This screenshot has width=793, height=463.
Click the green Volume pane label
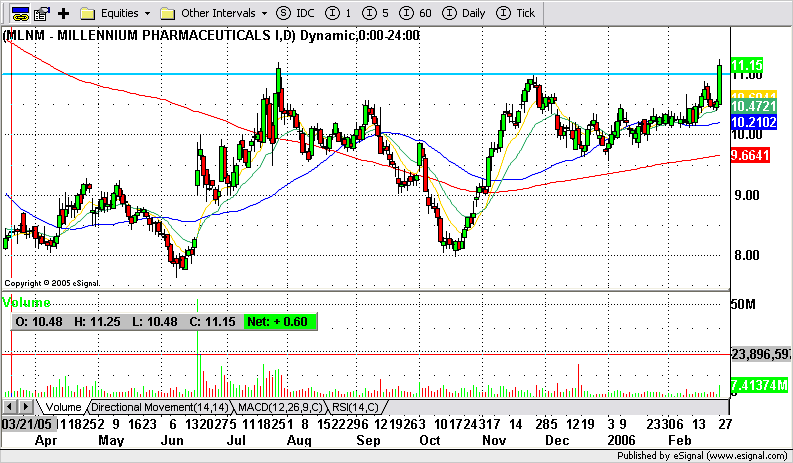click(26, 303)
